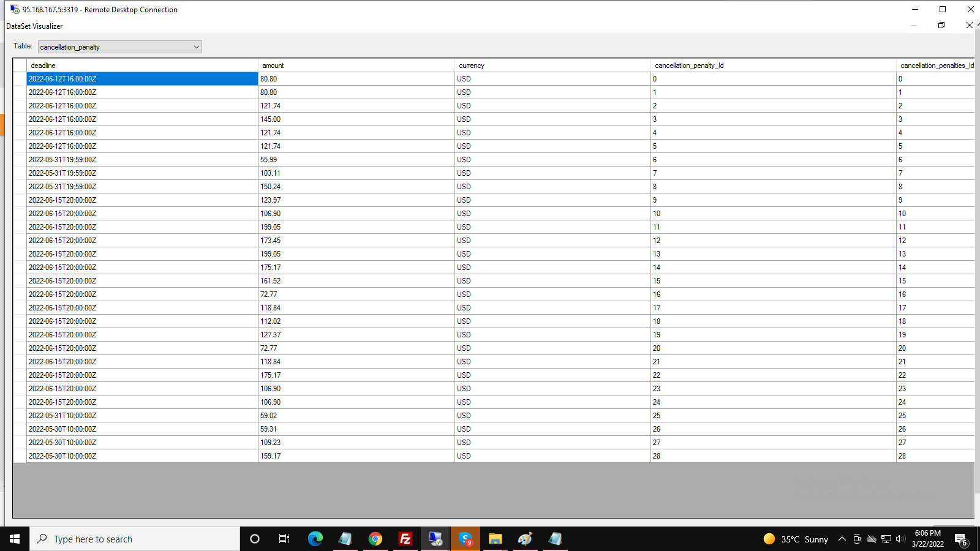
Task: Show hidden system tray icons
Action: 842,539
